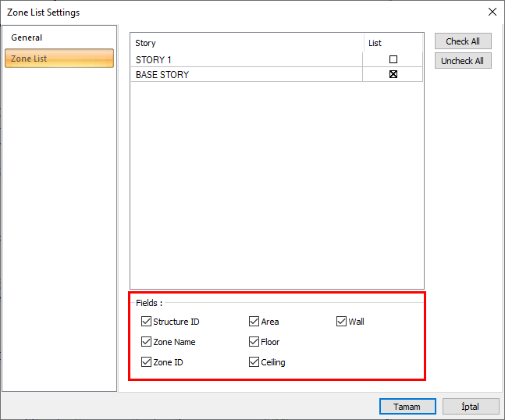
Task: Confirm with the Tamam button
Action: click(x=407, y=407)
